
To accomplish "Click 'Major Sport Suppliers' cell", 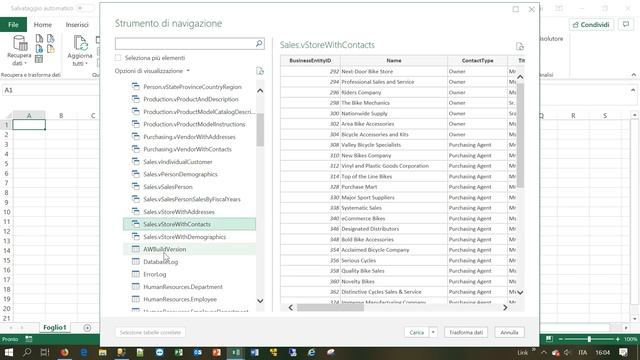I will pos(394,198).
